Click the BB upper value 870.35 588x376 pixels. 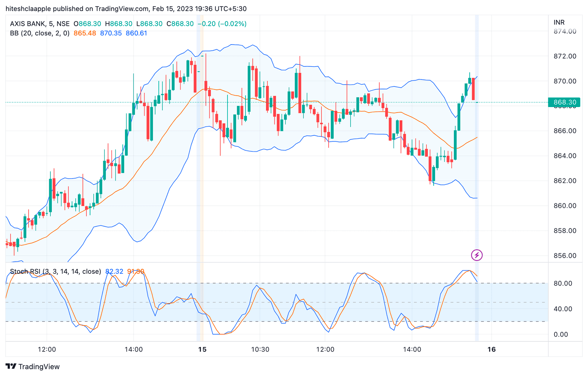tap(111, 33)
